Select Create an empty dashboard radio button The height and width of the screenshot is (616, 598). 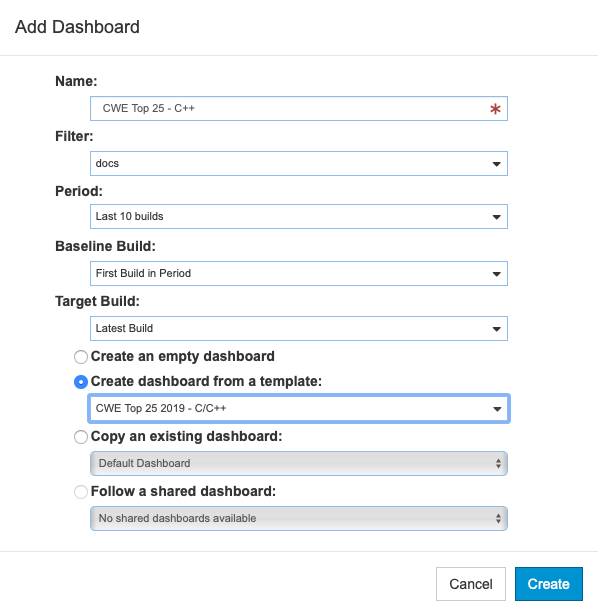point(81,357)
